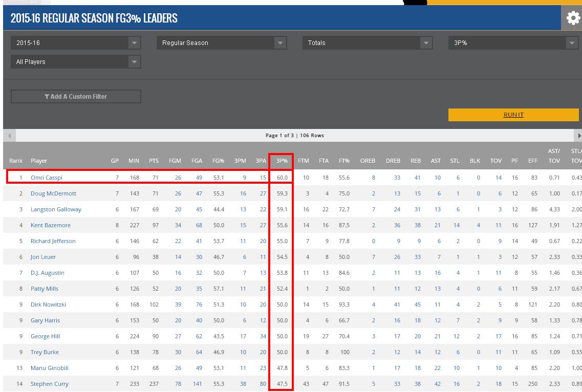Click Stephen Curry's 3PM value 38
This screenshot has width=582, height=392.
pos(243,384)
